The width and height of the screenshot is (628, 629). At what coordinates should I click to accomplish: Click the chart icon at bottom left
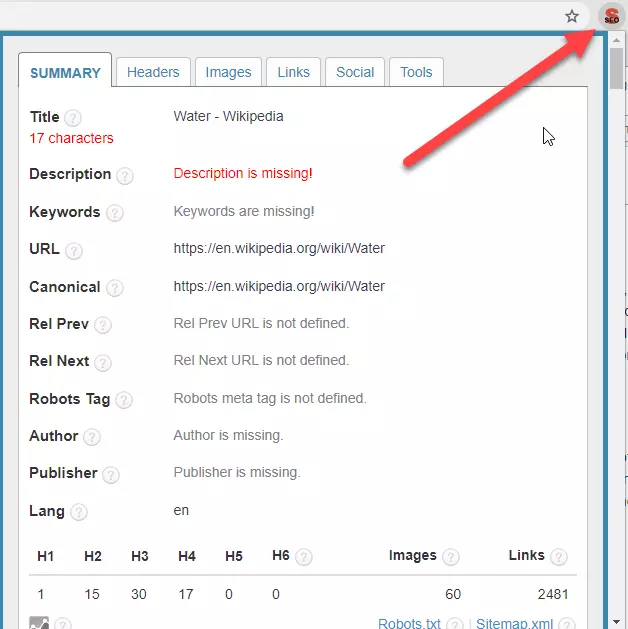39,623
